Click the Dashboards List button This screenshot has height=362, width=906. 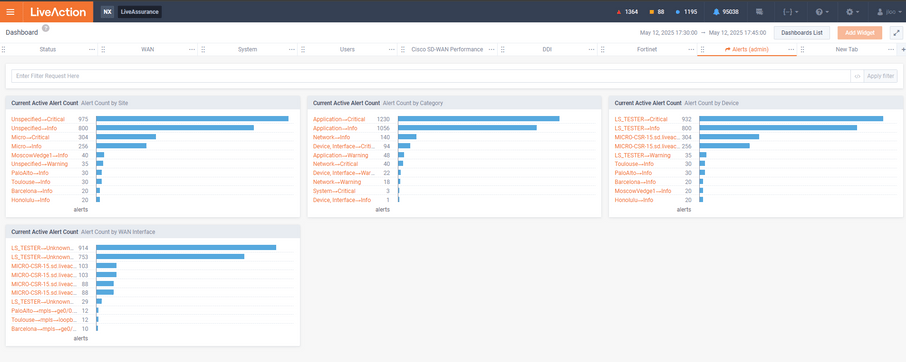pos(801,33)
